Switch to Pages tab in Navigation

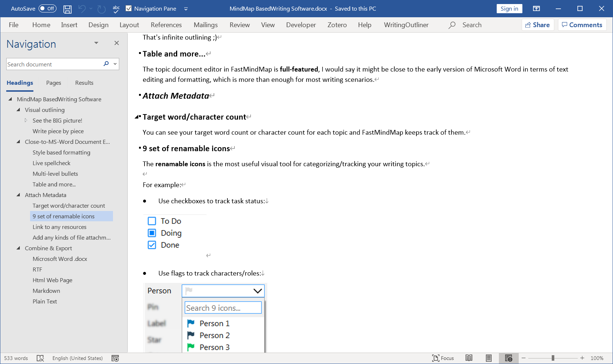click(x=54, y=83)
